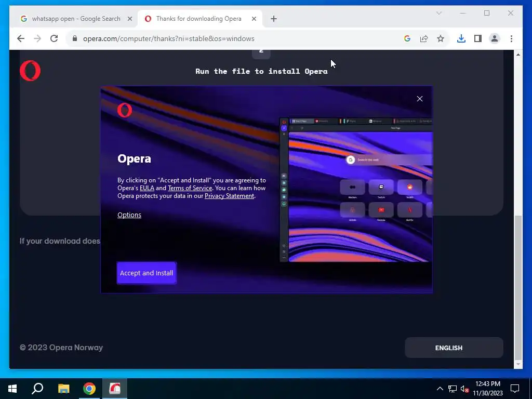Click the copyright 2023 Opera Norway text

[61, 348]
